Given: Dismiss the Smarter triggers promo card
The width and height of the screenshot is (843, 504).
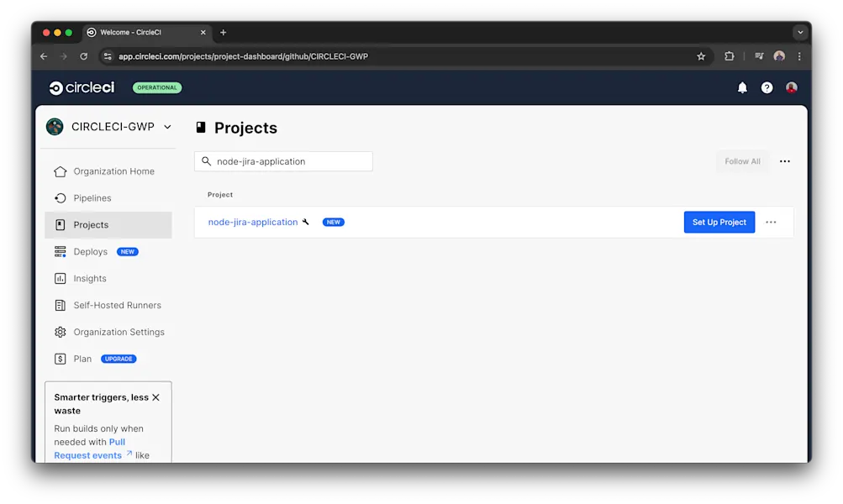Looking at the screenshot, I should click(155, 396).
